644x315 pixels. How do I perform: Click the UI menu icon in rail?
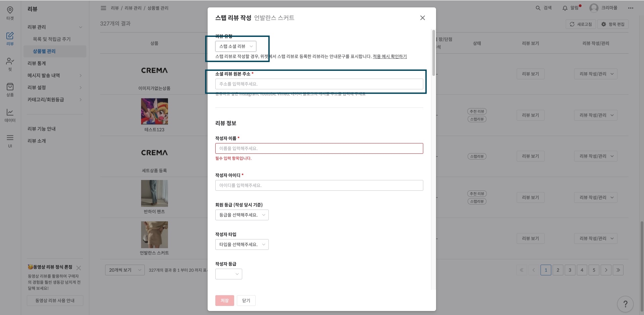click(x=10, y=141)
